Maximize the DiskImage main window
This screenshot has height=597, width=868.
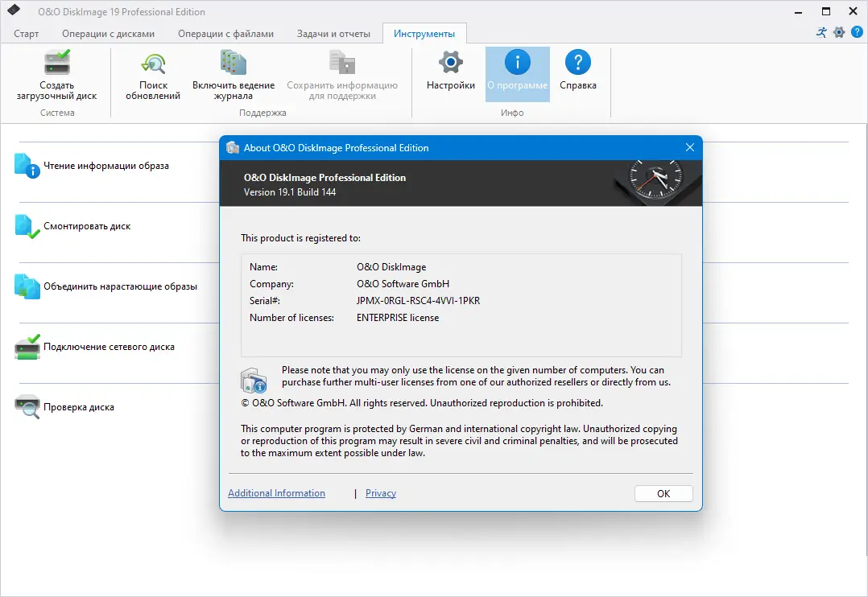(825, 11)
